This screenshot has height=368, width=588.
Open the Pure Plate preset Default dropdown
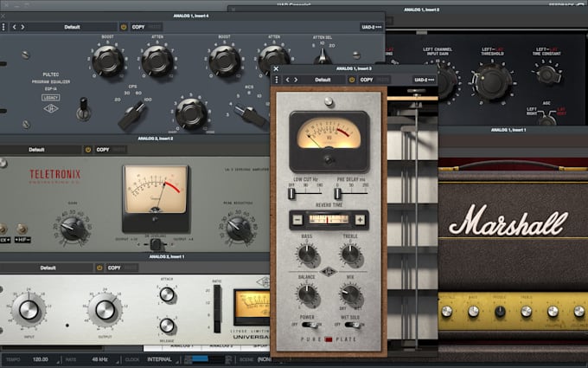point(323,80)
